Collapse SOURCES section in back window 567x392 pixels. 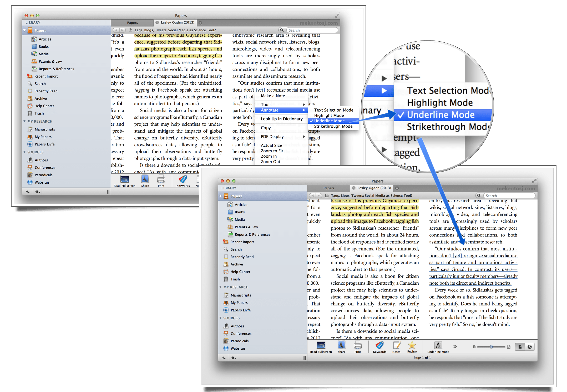[x=24, y=152]
